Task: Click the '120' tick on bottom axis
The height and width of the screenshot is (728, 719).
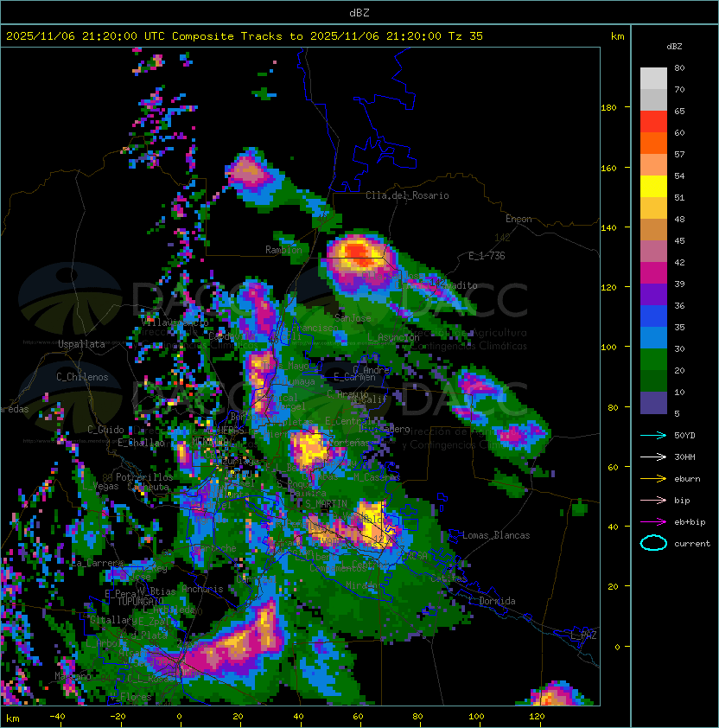Action: (537, 717)
